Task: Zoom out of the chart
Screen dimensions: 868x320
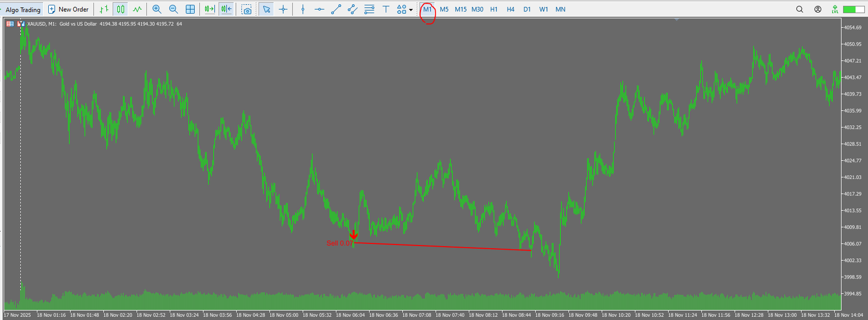Action: click(x=174, y=9)
